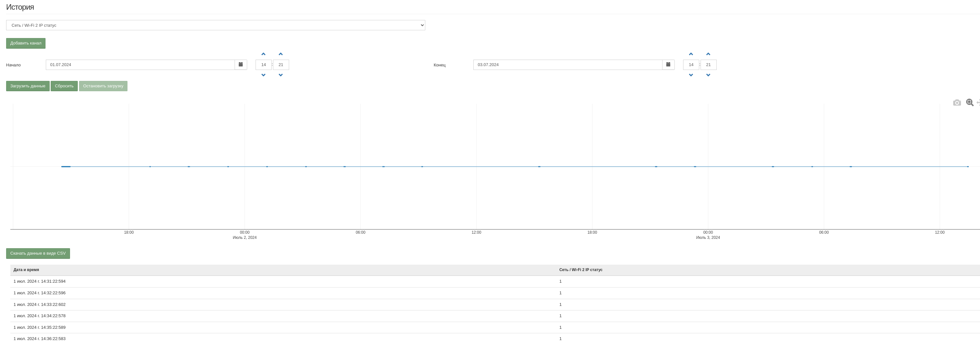Increase the end time hour

point(691,54)
